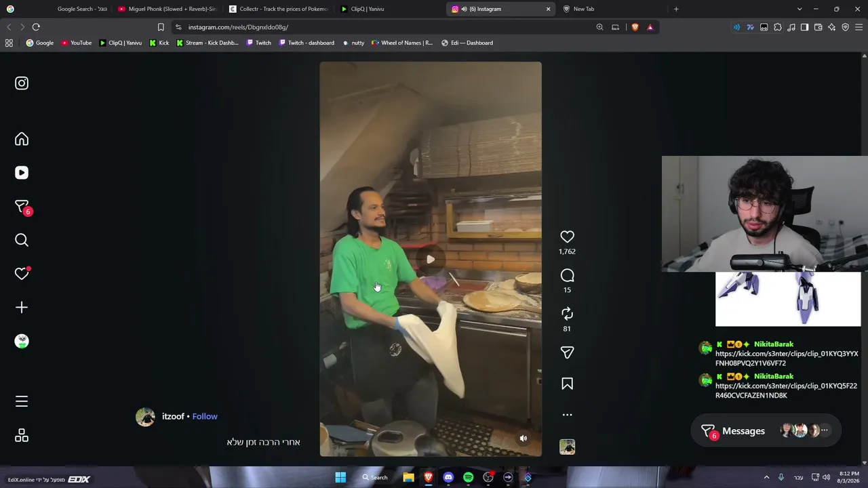
Task: Open a new browser tab
Action: pyautogui.click(x=676, y=9)
